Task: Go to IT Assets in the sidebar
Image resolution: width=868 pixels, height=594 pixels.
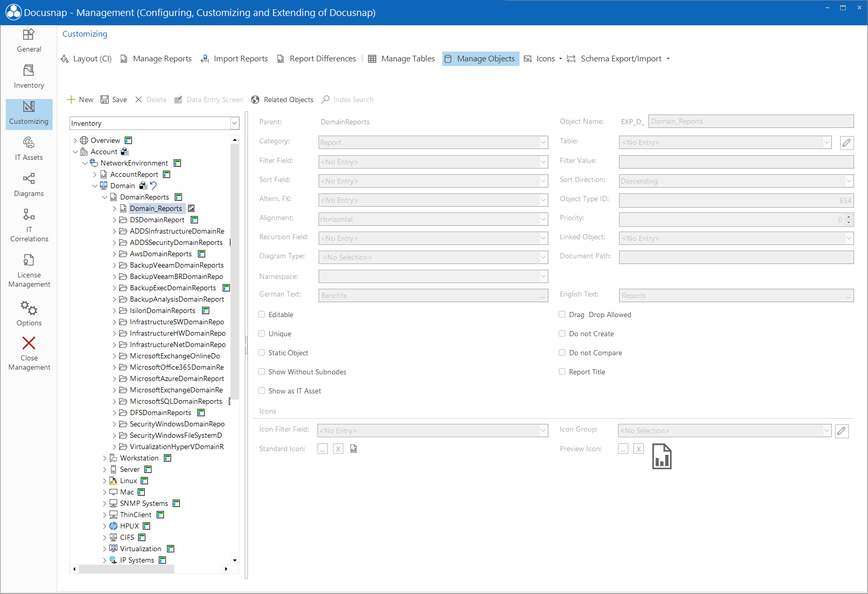Action: pos(29,149)
